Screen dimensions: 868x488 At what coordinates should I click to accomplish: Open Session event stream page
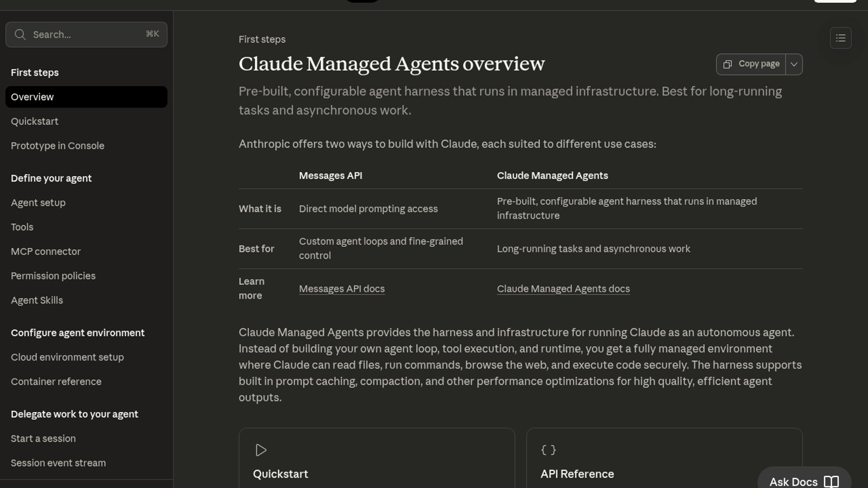click(x=58, y=463)
